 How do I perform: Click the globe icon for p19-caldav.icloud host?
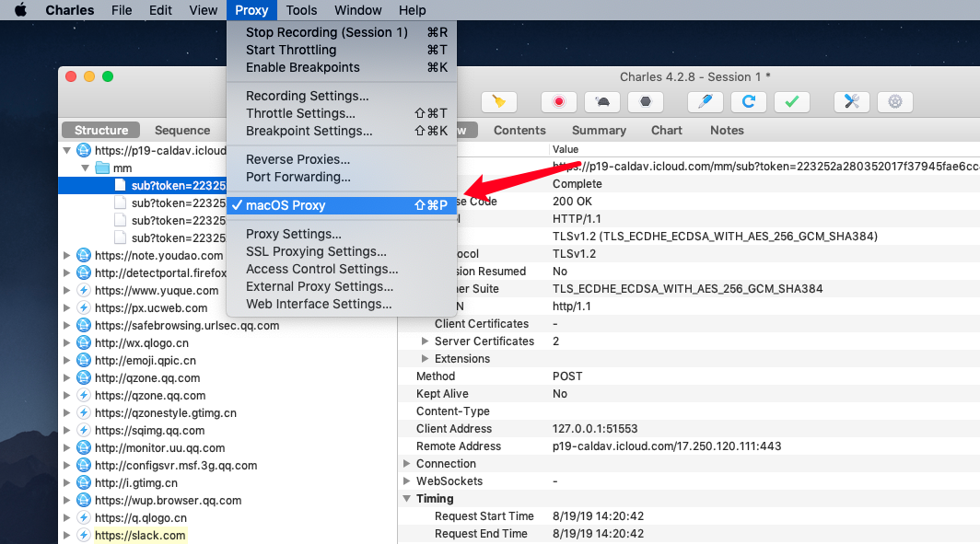(84, 151)
